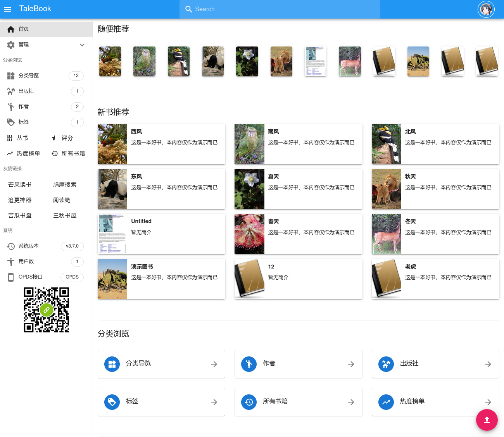Select the 出版社 icon in the sidebar
The height and width of the screenshot is (437, 504).
point(10,91)
